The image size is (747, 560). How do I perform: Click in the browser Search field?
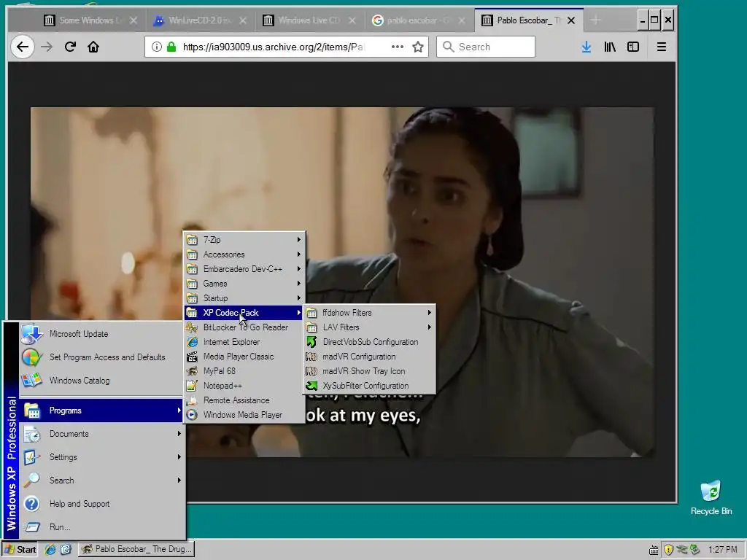pos(485,47)
